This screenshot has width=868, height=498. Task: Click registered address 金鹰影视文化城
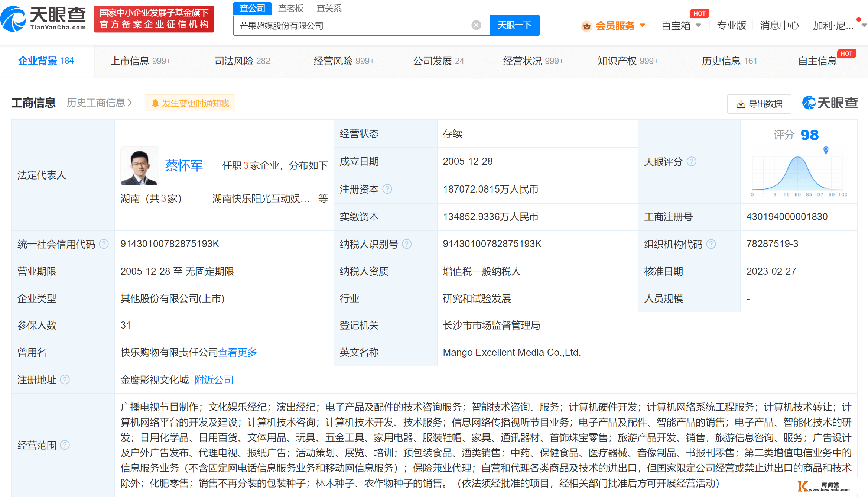pos(155,380)
